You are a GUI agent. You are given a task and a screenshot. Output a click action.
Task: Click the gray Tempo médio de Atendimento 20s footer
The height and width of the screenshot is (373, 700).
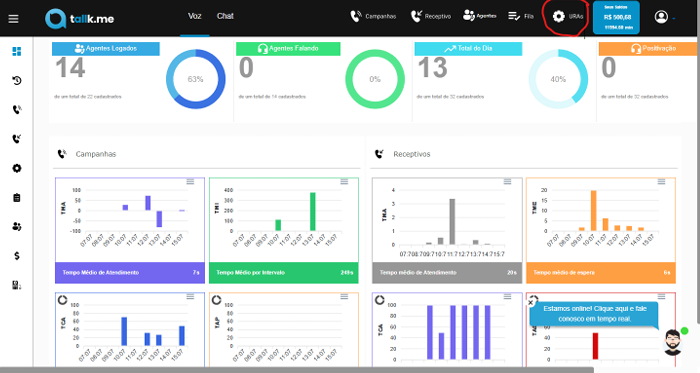click(447, 273)
